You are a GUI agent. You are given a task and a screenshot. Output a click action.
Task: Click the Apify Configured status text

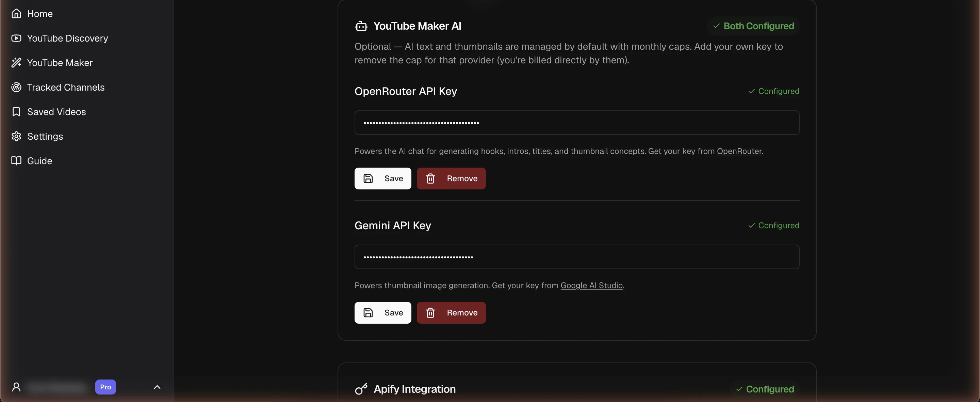(x=770, y=389)
